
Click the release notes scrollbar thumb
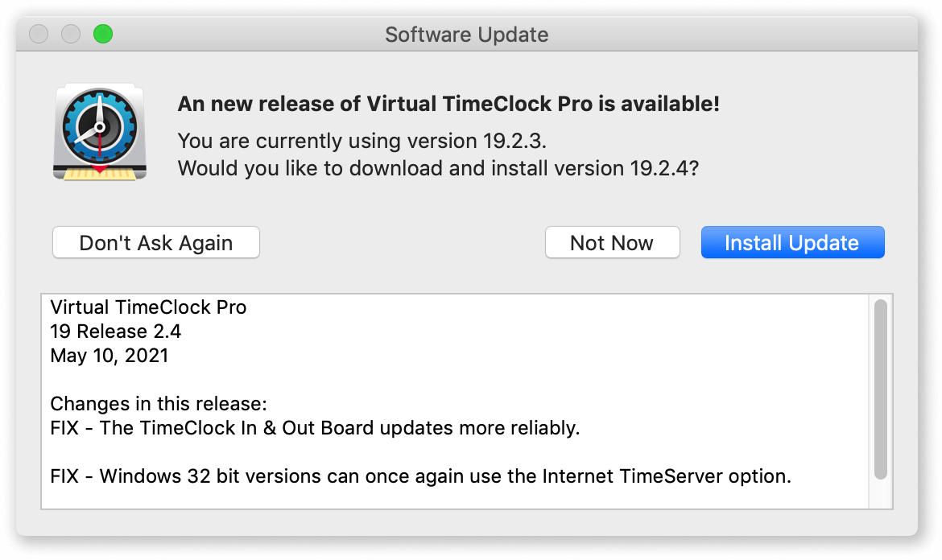(880, 389)
